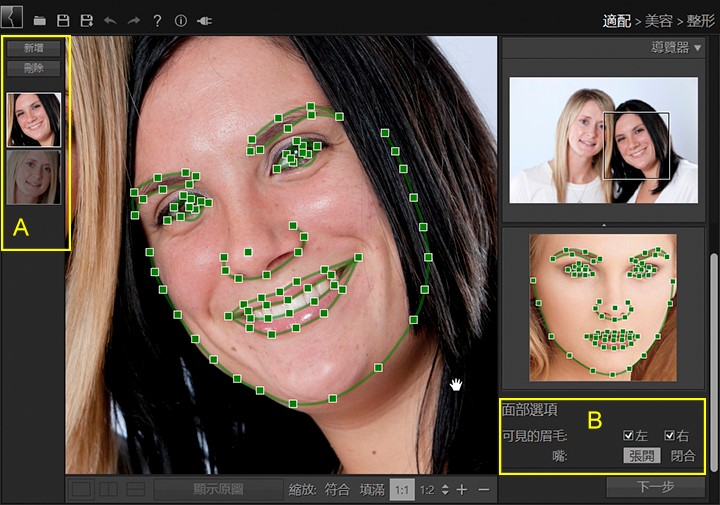This screenshot has height=505, width=720.
Task: Click the zoom in plus icon
Action: (461, 490)
